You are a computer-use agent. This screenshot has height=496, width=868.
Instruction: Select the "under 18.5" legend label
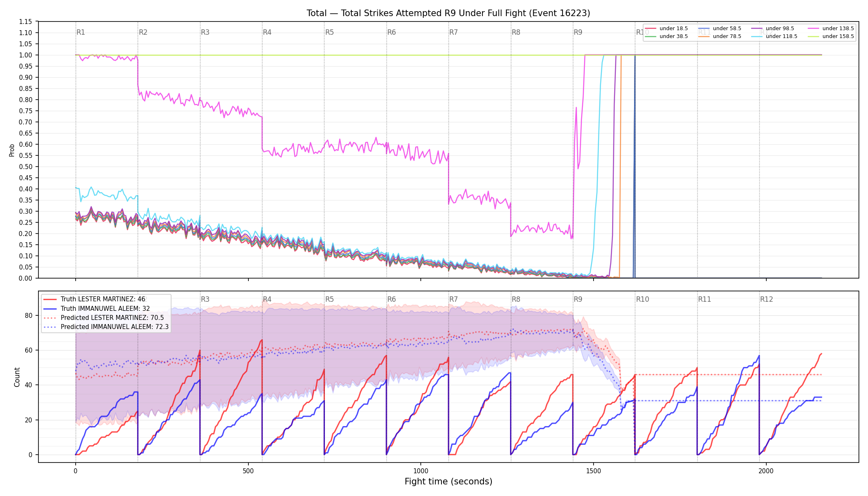674,29
